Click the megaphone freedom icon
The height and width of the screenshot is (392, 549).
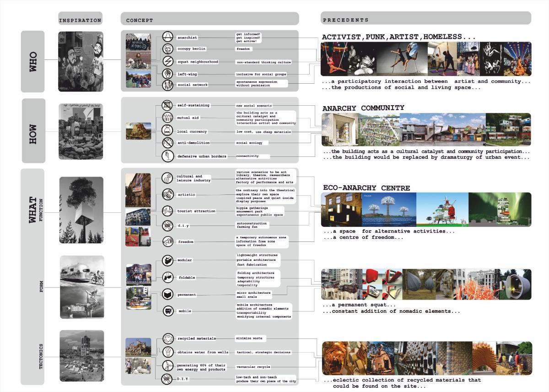[168, 242]
